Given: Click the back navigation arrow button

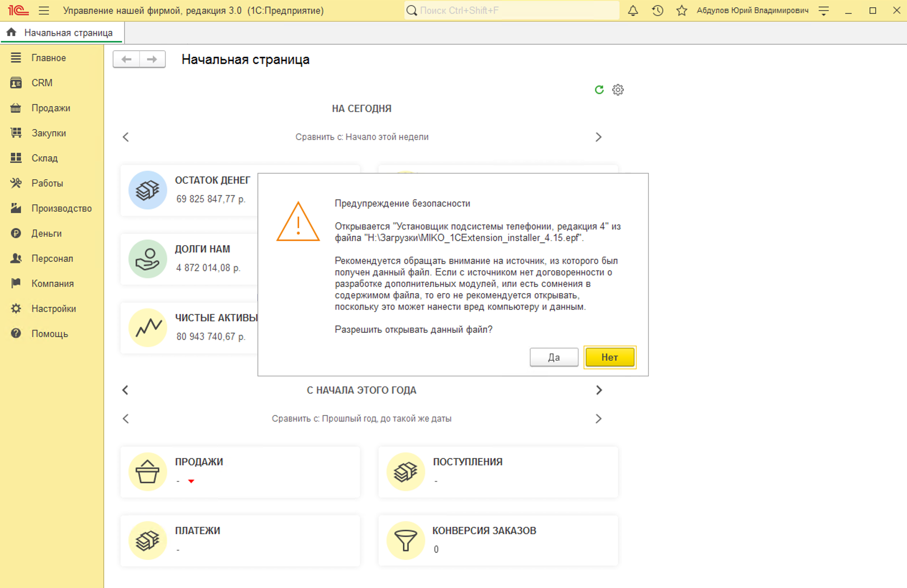Looking at the screenshot, I should 127,60.
